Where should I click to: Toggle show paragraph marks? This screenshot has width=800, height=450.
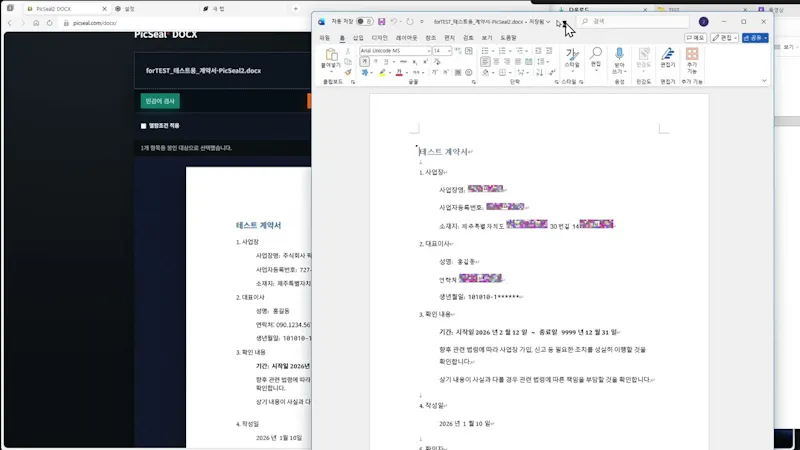[x=552, y=72]
